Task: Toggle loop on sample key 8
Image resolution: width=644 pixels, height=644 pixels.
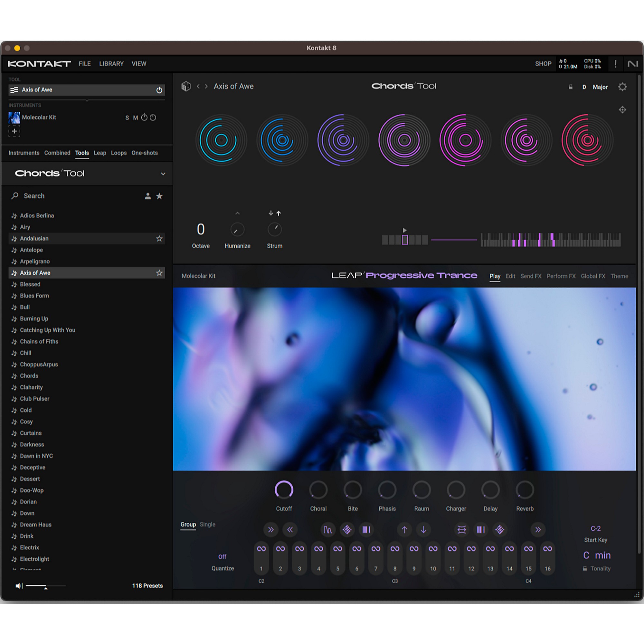Action: (x=395, y=549)
